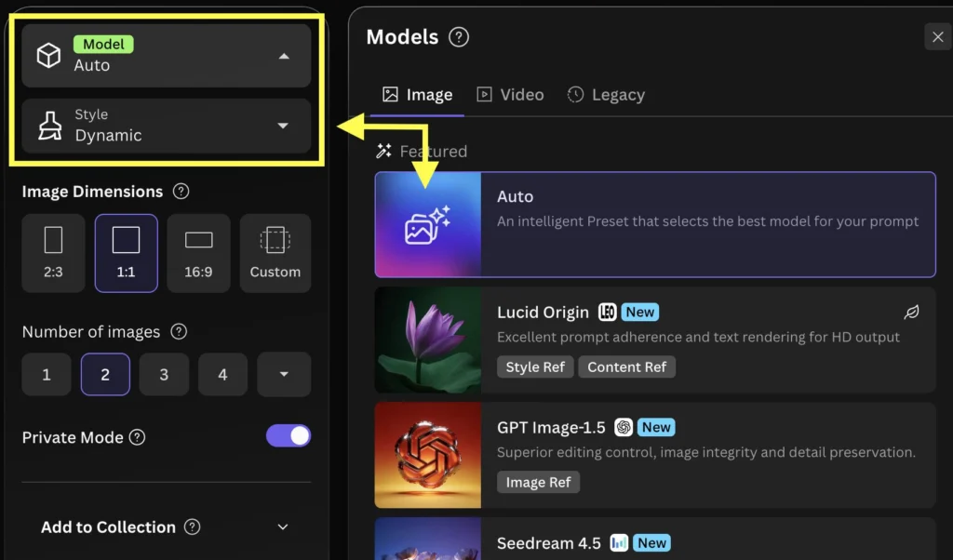This screenshot has width=953, height=560.
Task: Click the Style Ref tag on Lucid Origin
Action: (x=535, y=367)
